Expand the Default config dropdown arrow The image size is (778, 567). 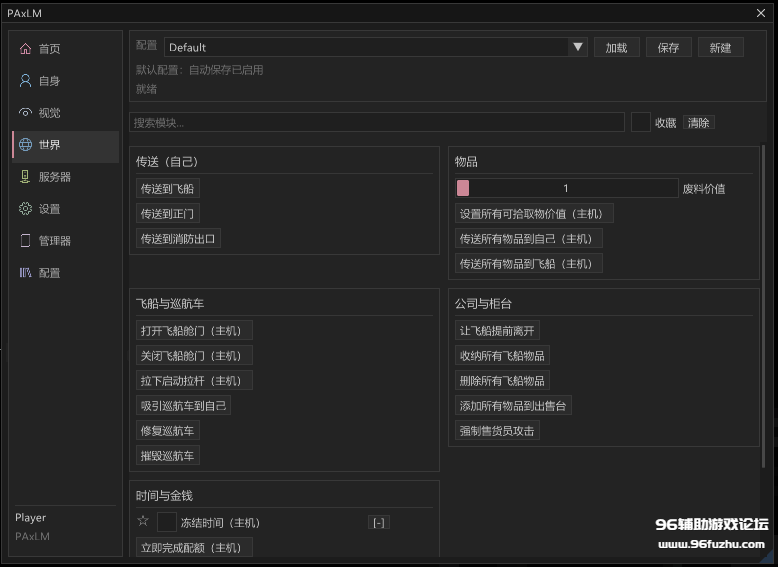point(578,47)
